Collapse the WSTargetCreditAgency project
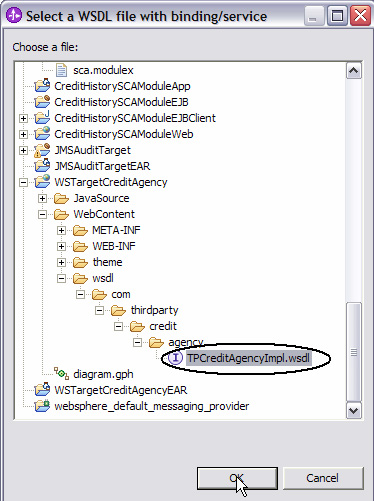Screen dimensions: 374x501 pos(23,182)
